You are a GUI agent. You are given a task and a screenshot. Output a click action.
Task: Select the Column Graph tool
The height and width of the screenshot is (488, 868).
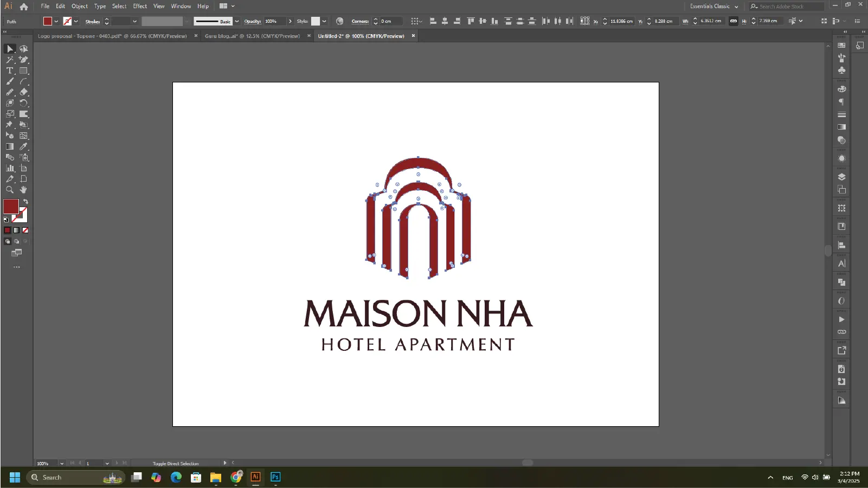(10, 168)
